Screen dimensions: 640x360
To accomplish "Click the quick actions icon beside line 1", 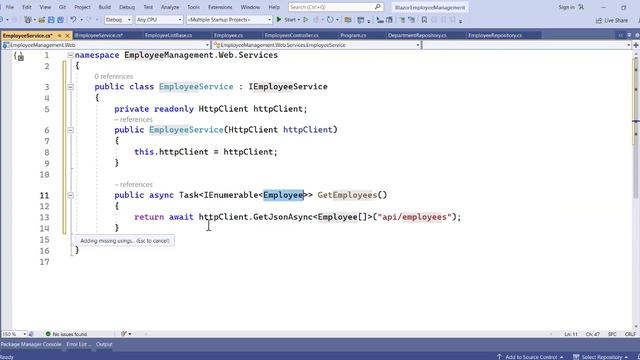I will click(19, 56).
